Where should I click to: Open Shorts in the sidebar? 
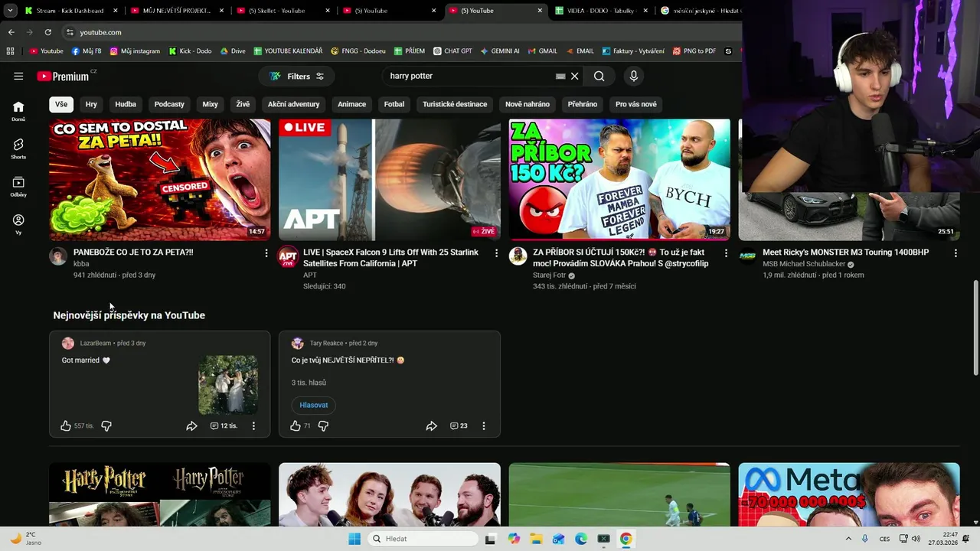point(18,148)
